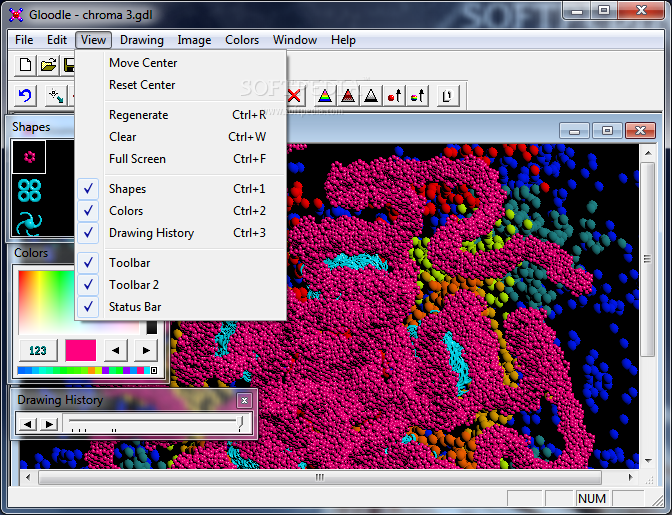
Task: Open the File menu
Action: pos(24,40)
